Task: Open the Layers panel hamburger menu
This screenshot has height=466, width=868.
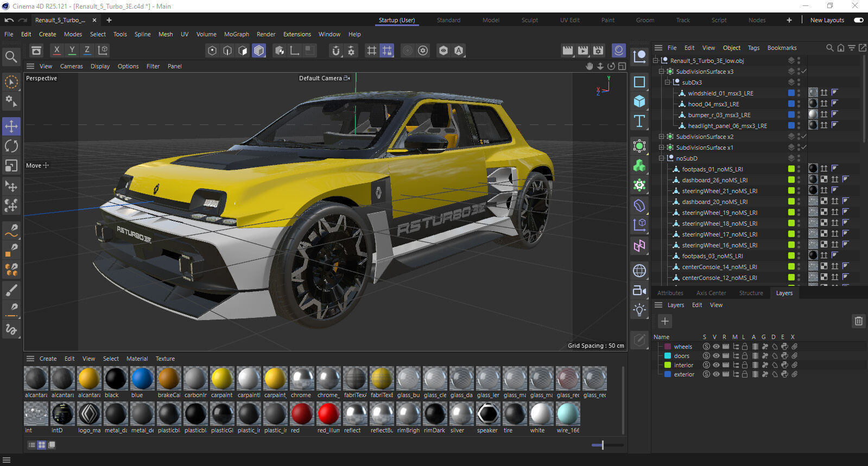Action: coord(658,305)
